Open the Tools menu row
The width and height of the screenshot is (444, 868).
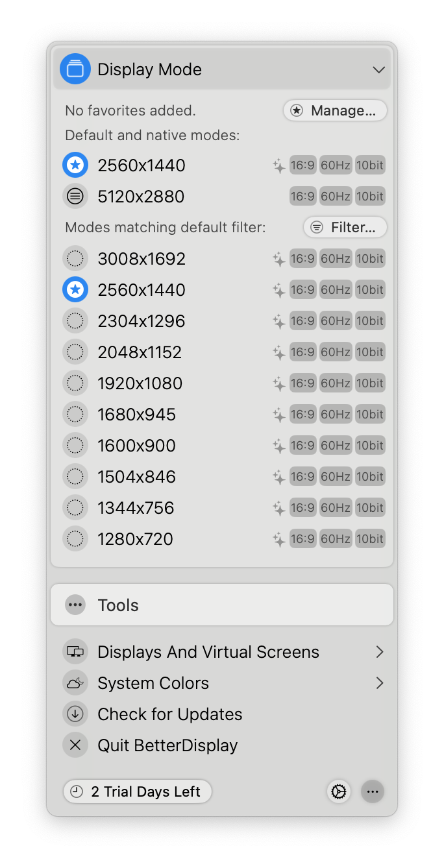pos(222,605)
